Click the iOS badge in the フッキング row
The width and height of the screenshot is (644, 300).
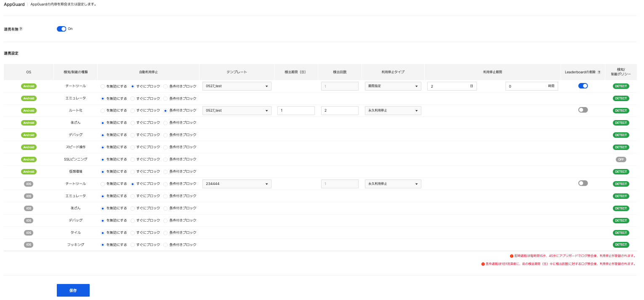tap(29, 245)
